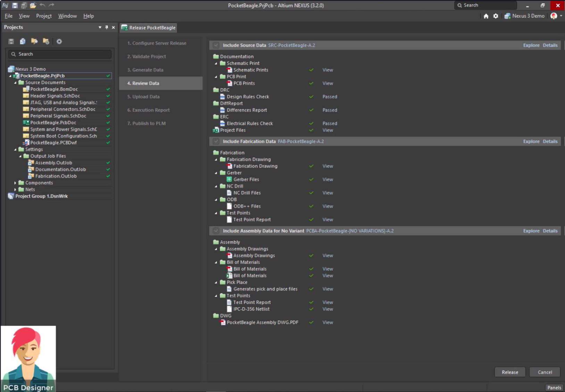Toggle the Include Source Data checkbox
The image size is (565, 392).
tap(216, 45)
